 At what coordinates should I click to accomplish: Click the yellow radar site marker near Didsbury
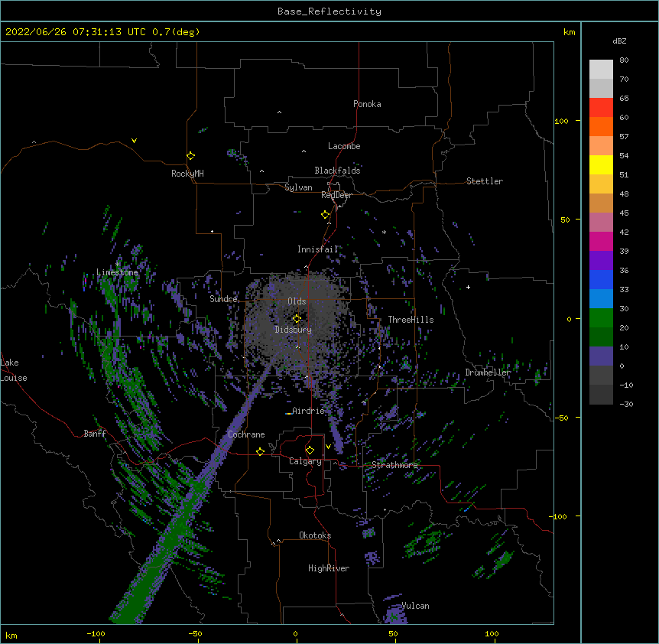tap(297, 319)
